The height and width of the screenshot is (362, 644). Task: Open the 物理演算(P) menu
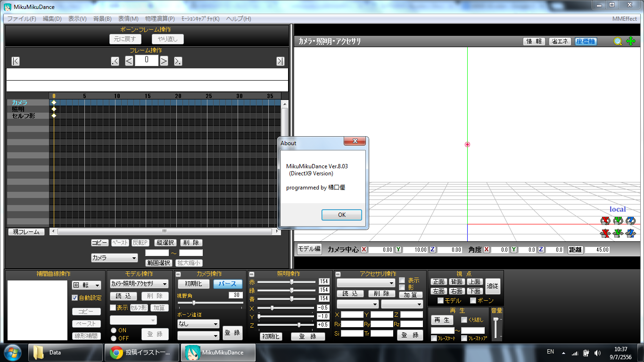[160, 19]
